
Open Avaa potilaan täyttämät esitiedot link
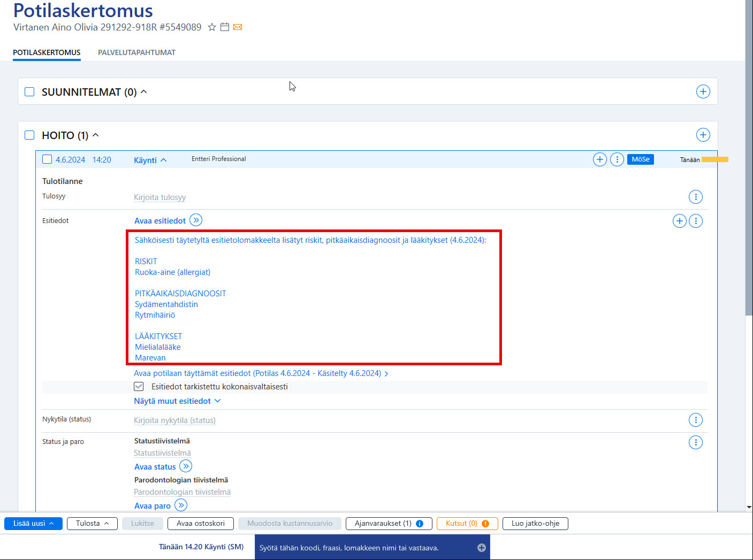click(261, 373)
